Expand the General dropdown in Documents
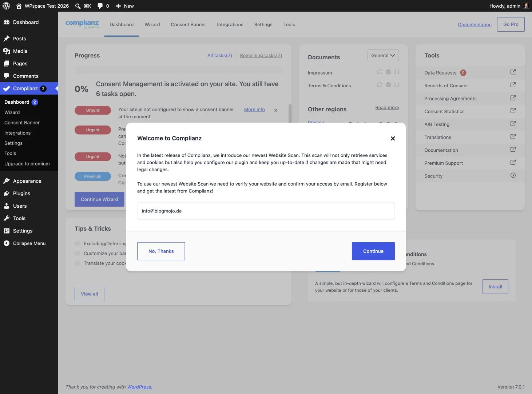The image size is (532, 394). point(383,55)
